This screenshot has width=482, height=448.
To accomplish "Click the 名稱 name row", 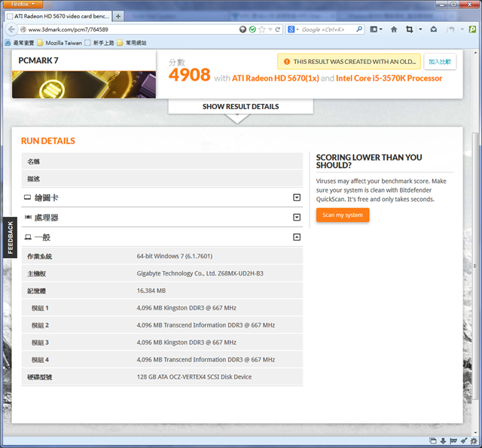I will tap(162, 161).
